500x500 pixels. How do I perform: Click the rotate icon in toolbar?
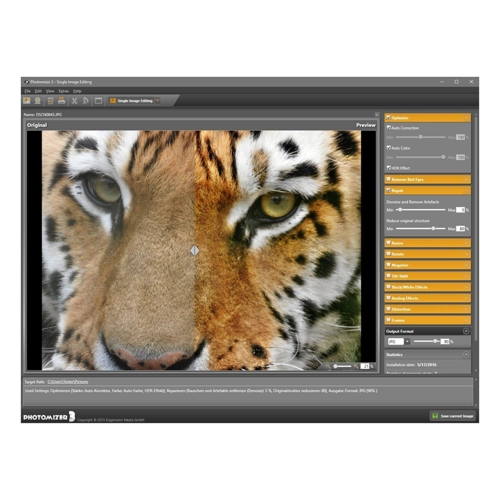pyautogui.click(x=86, y=101)
